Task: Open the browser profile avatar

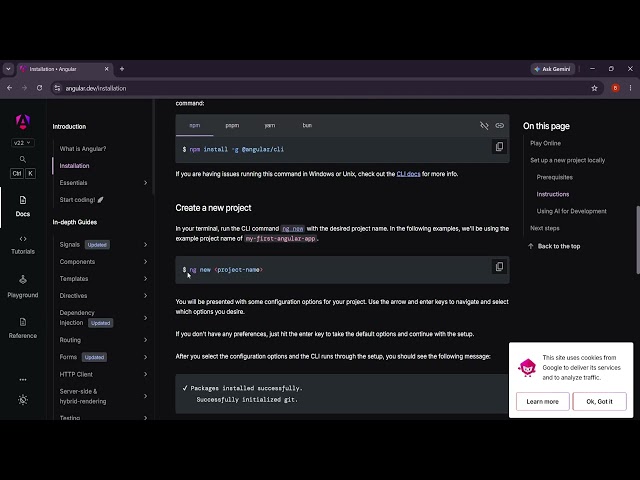Action: 616,88
